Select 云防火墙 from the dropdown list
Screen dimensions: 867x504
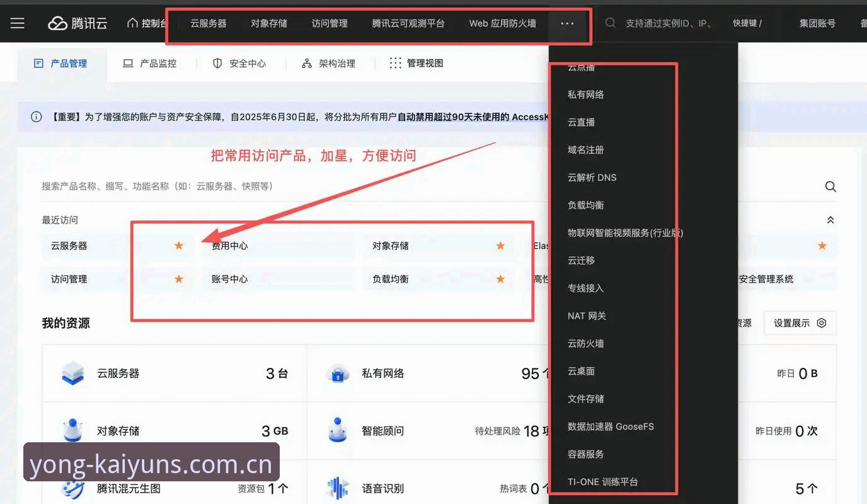(x=586, y=343)
